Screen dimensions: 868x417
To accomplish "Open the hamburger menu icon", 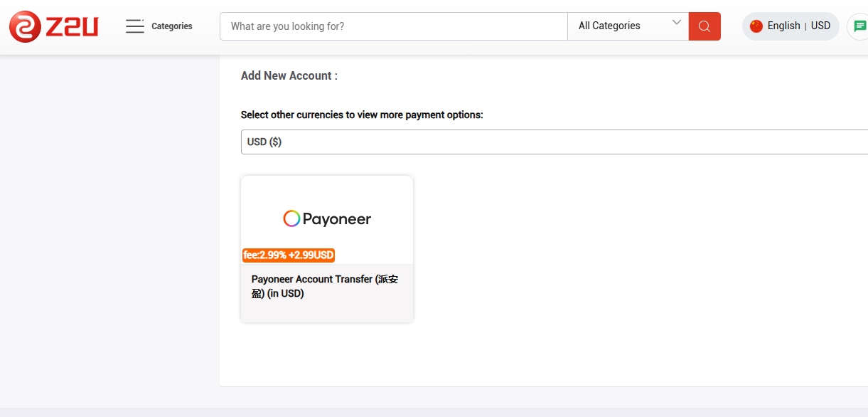I will 134,26.
